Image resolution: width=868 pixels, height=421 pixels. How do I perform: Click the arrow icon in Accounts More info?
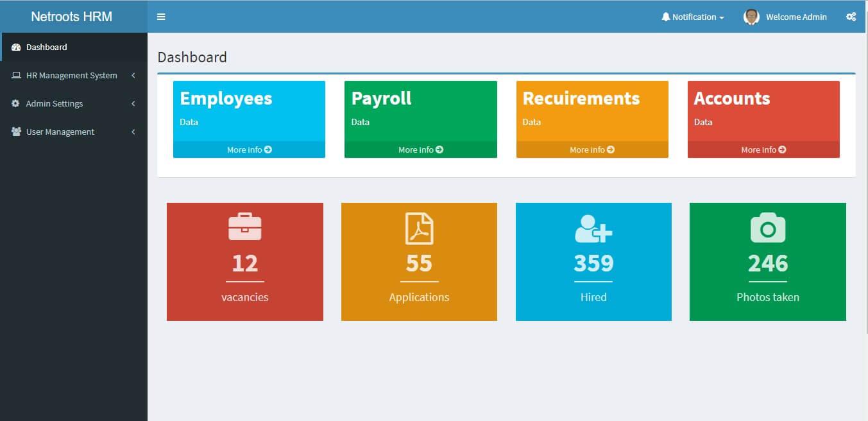pyautogui.click(x=782, y=150)
